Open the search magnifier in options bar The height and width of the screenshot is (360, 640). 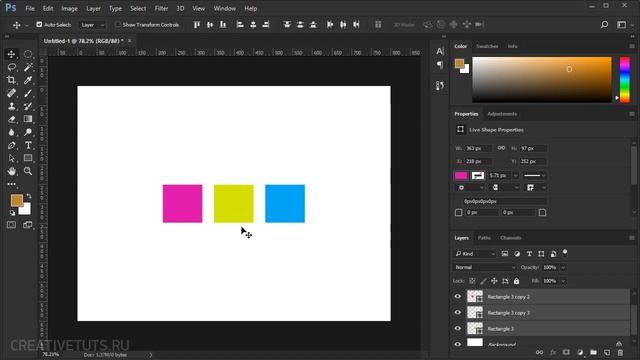click(604, 25)
